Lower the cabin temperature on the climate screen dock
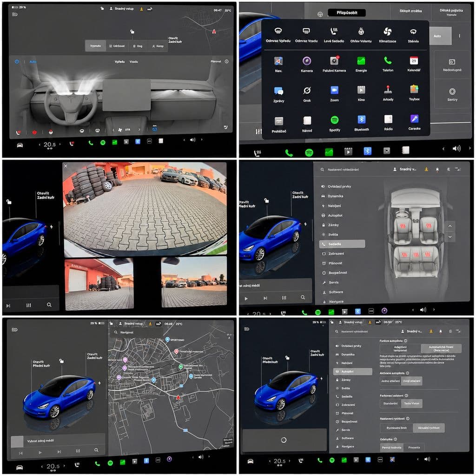The image size is (476, 476). [x=40, y=145]
